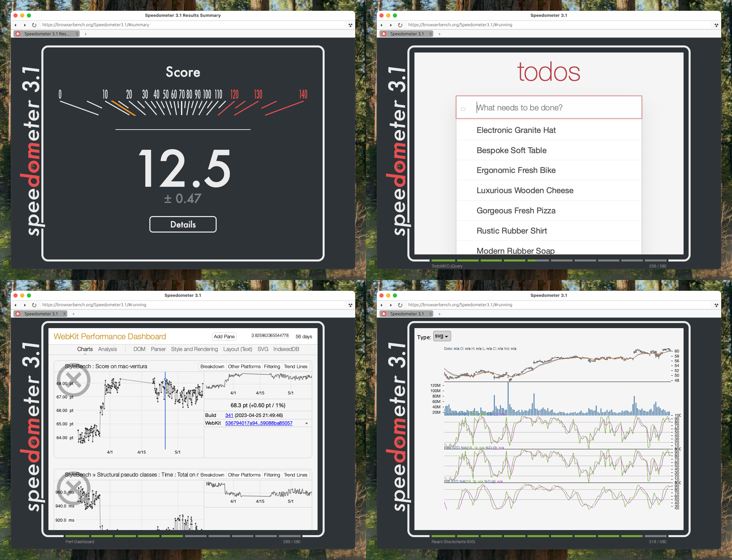The image size is (732, 560).
Task: Close the Structural pseudo classes pane via its X circle
Action: 73,488
